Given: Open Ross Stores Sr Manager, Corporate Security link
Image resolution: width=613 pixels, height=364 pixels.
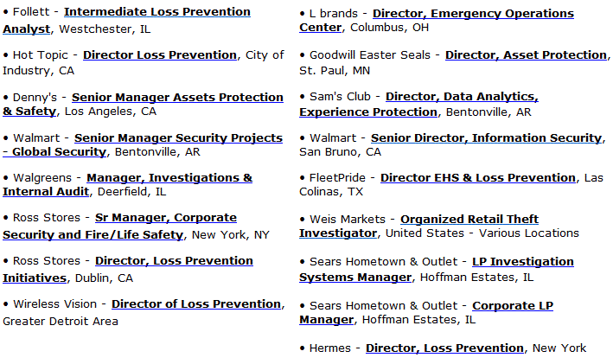Looking at the screenshot, I should (166, 218).
